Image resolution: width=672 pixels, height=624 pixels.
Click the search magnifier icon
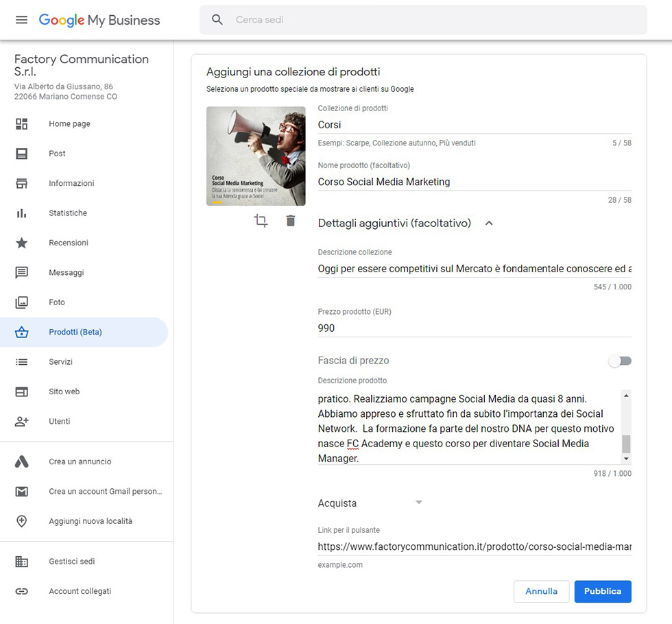point(217,20)
